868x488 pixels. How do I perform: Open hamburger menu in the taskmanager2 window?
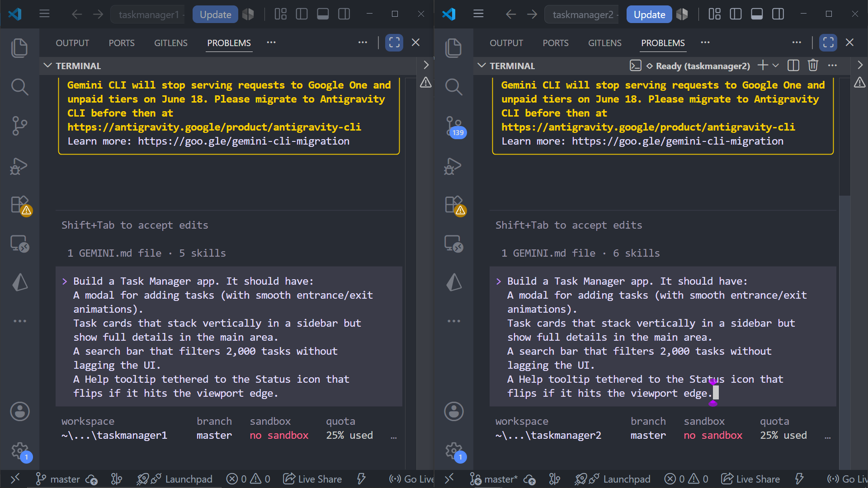478,14
